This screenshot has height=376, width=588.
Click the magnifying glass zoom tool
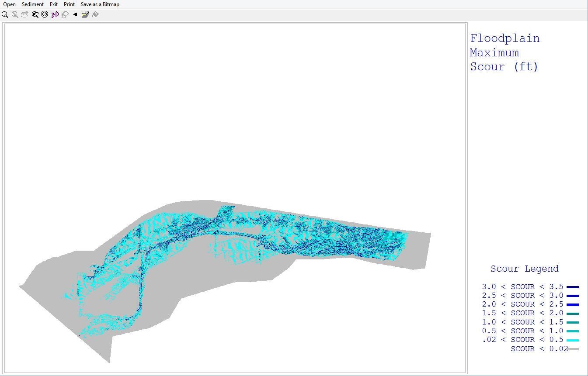(x=5, y=14)
